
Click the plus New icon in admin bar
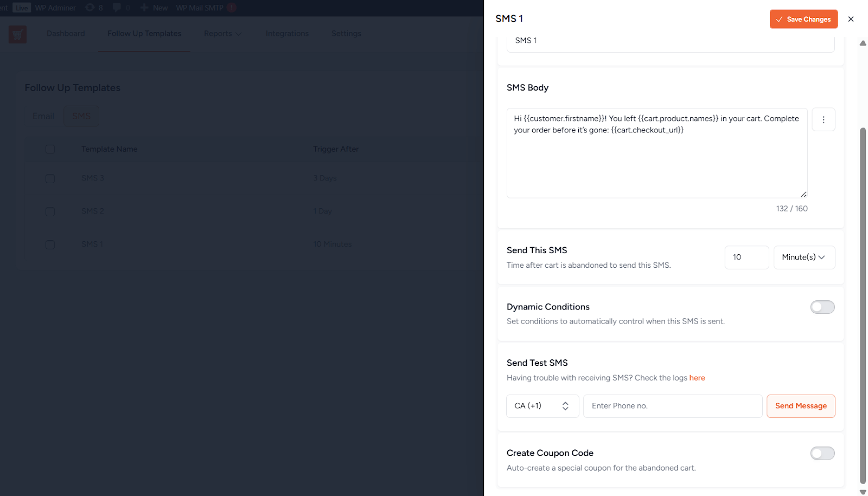[144, 8]
